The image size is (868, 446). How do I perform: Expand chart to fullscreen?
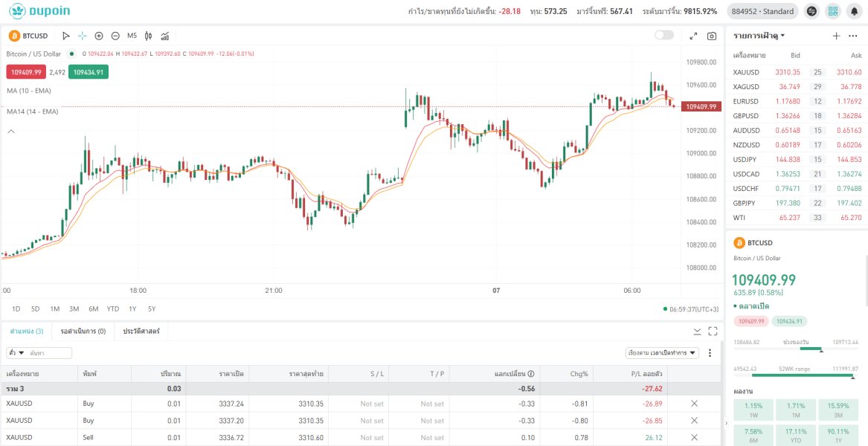click(x=694, y=36)
